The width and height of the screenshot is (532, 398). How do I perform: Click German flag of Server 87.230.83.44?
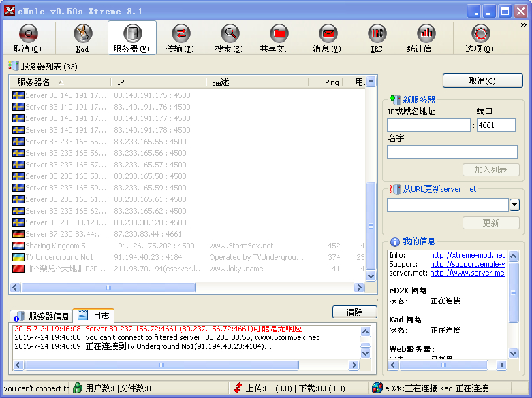[x=18, y=234]
